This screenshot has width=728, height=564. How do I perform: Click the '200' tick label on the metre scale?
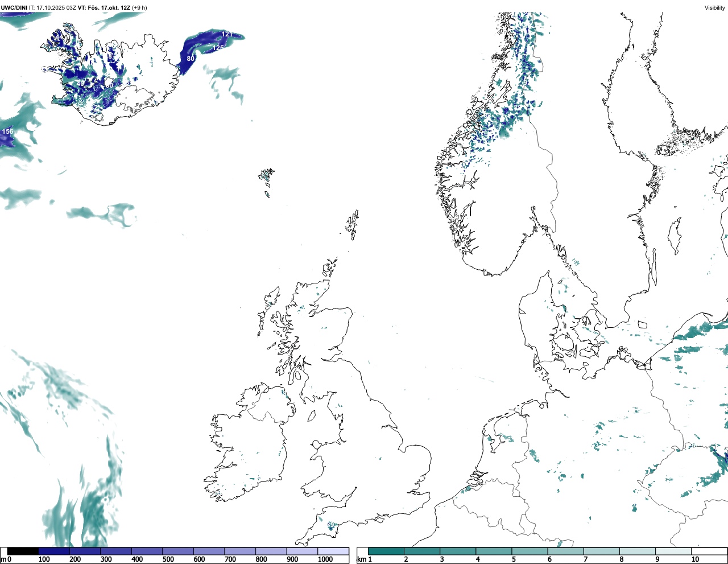tap(75, 559)
